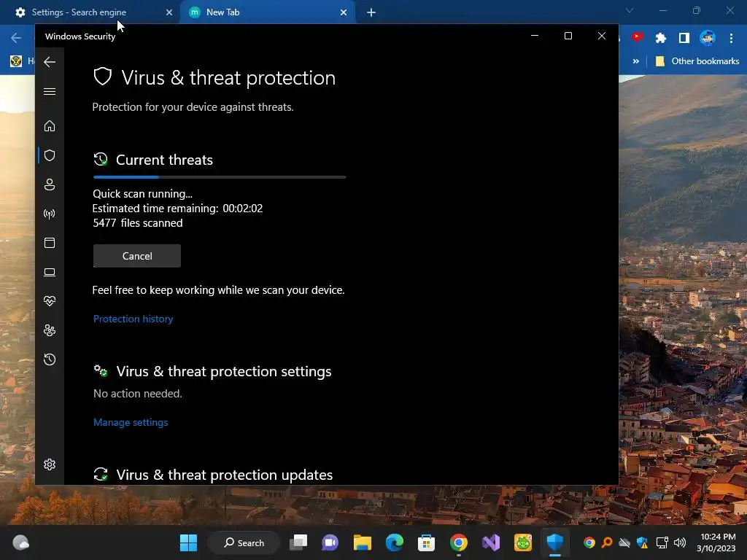
Task: Open the weather widget on taskbar
Action: (20, 542)
